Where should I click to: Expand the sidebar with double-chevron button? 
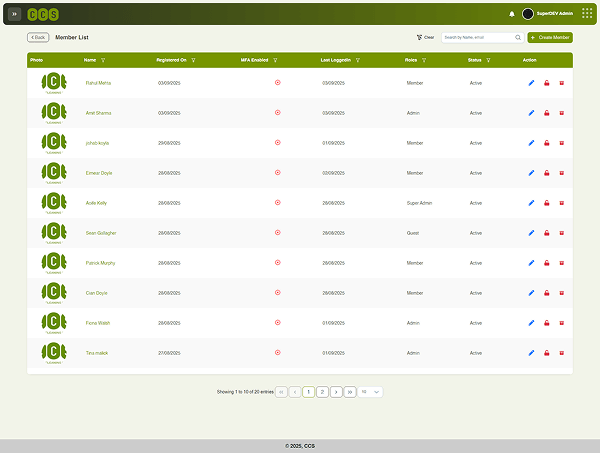[x=15, y=14]
